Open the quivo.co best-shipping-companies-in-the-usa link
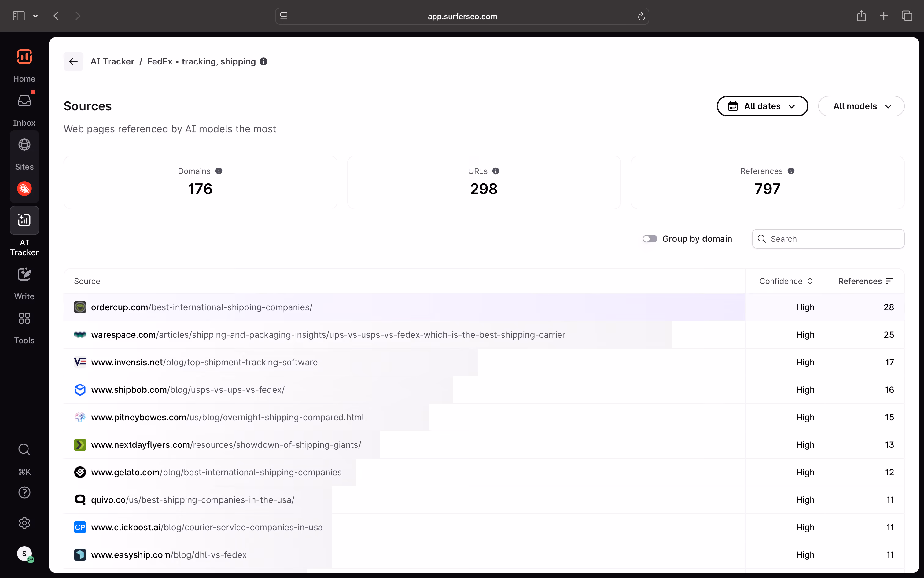The width and height of the screenshot is (924, 578). (x=193, y=500)
